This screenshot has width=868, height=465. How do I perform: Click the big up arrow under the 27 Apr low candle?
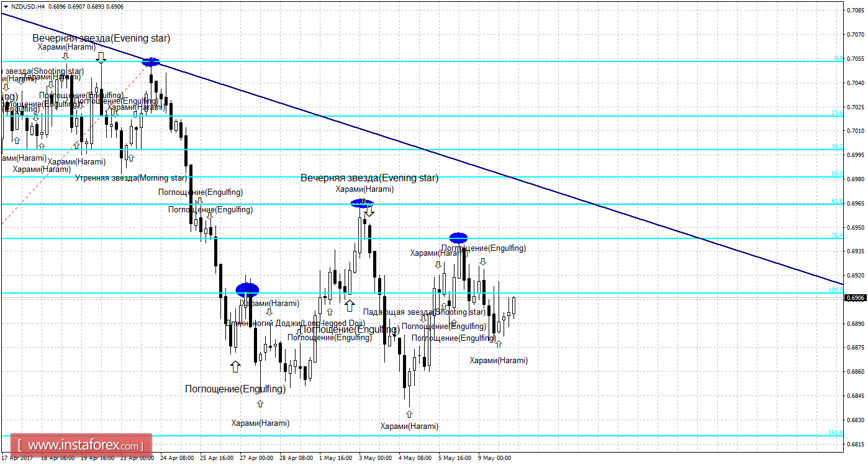[x=235, y=366]
